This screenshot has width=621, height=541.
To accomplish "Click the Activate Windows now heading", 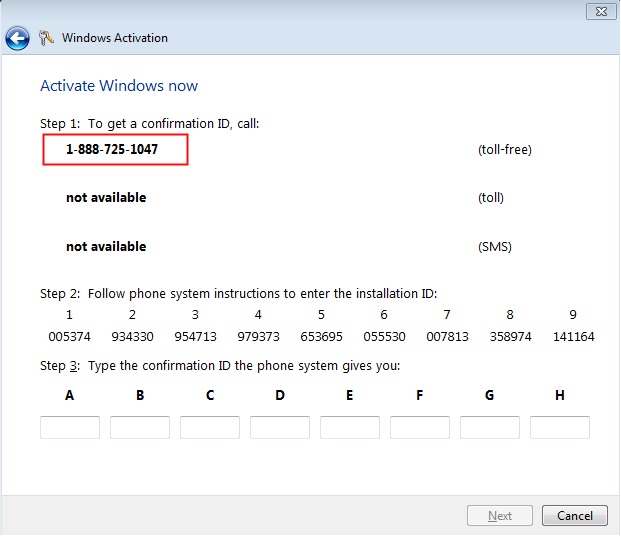I will pos(119,86).
